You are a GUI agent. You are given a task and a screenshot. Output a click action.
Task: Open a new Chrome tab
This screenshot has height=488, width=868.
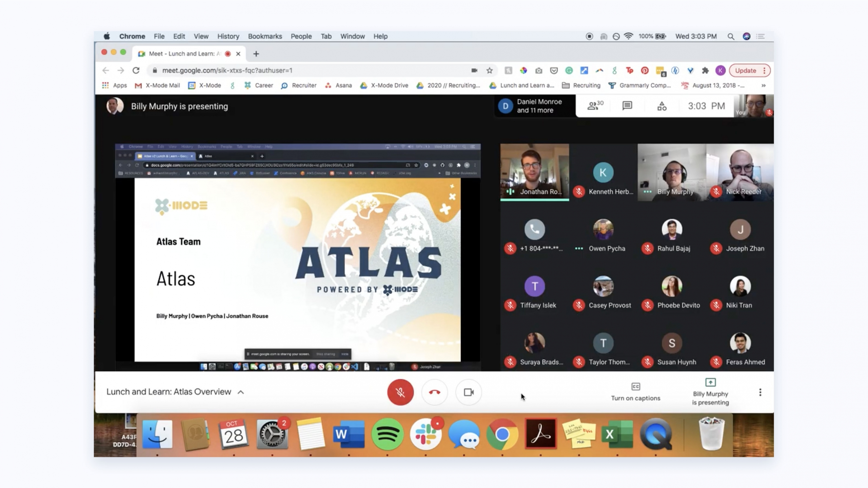point(256,54)
